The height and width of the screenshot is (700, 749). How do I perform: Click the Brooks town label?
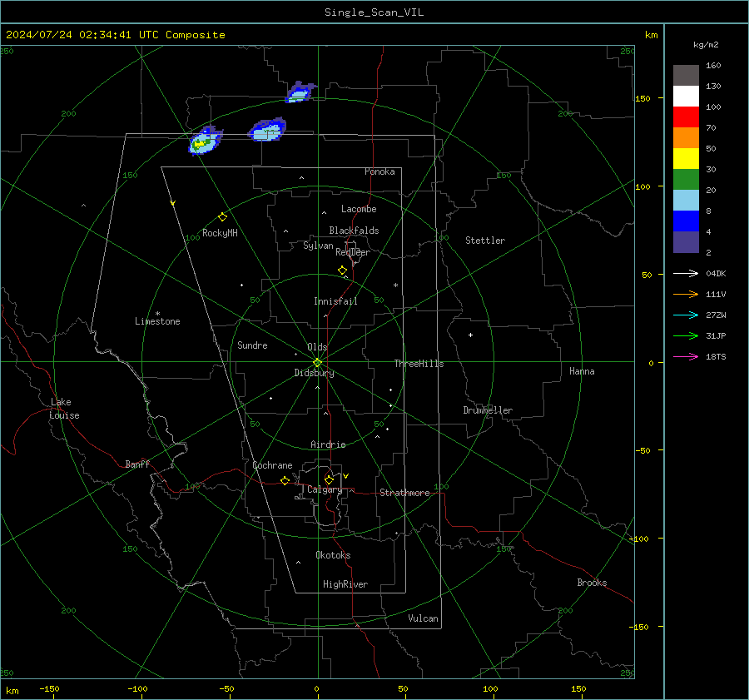pyautogui.click(x=592, y=583)
